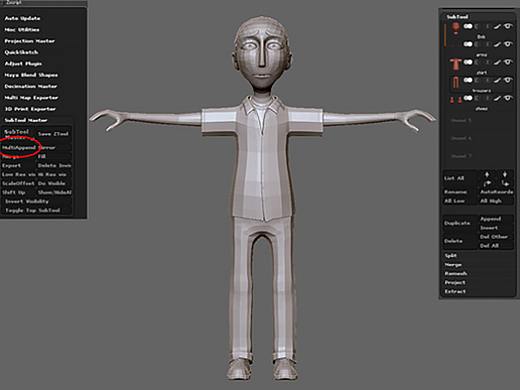
Task: Open Maya Blend Shapes plugin menu
Action: point(31,75)
